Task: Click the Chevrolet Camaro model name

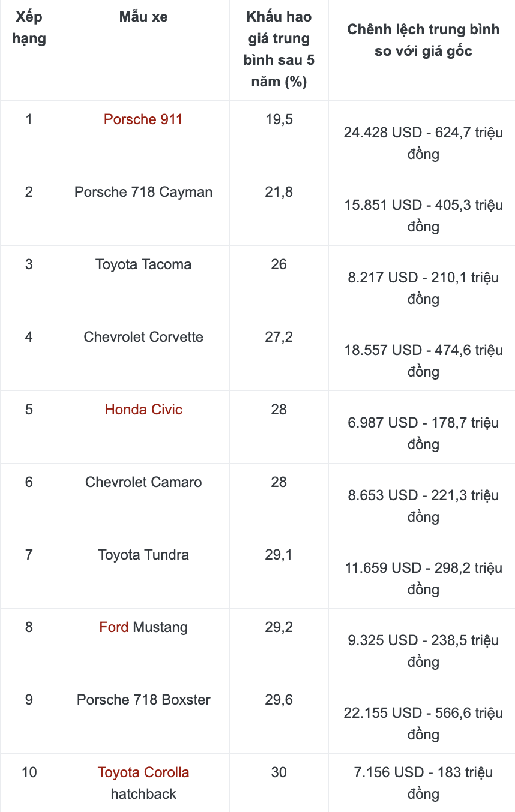Action: click(143, 482)
